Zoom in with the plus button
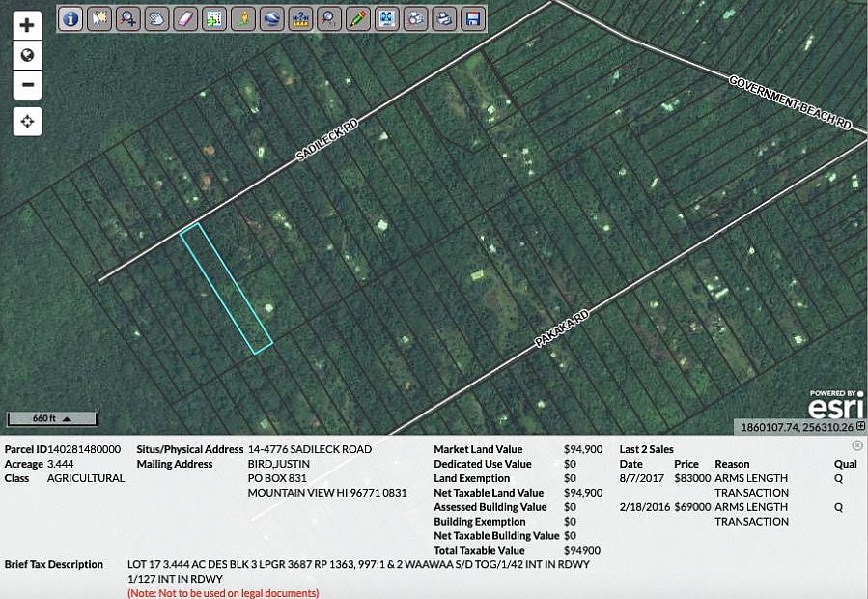The image size is (868, 599). 27,25
